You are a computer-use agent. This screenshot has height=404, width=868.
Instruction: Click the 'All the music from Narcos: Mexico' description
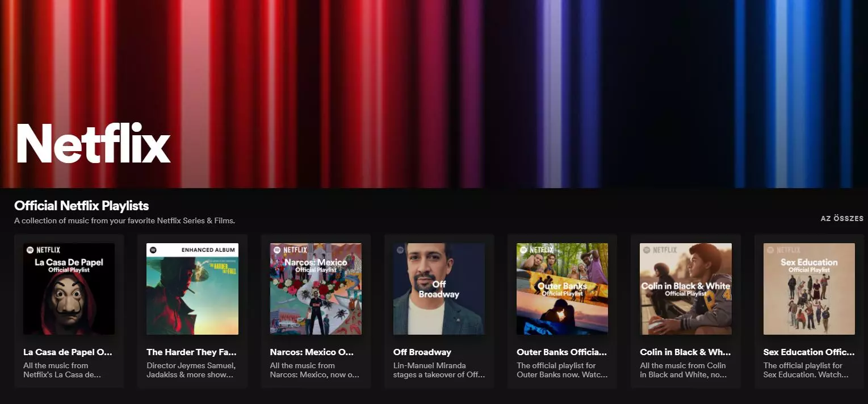(x=315, y=370)
